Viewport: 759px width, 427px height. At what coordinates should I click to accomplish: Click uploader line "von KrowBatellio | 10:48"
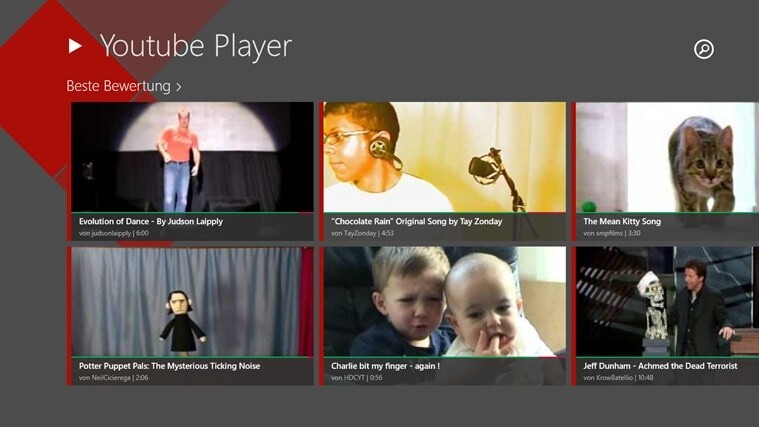(618, 378)
